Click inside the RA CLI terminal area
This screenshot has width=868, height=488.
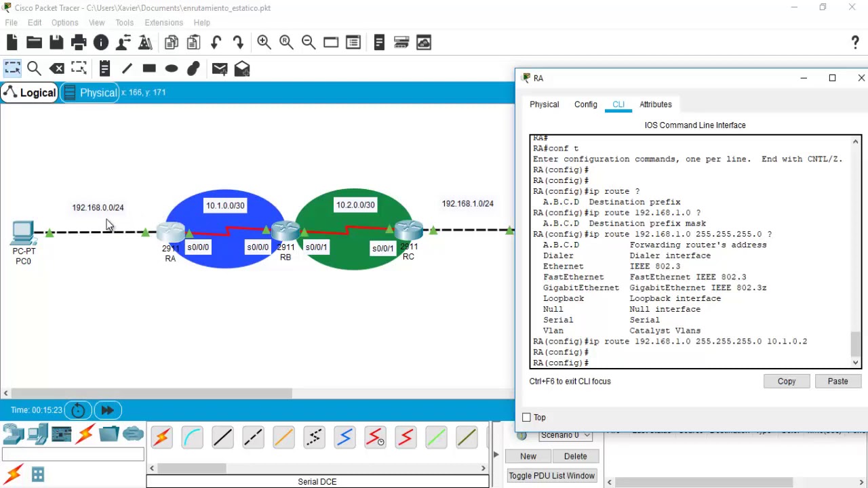pyautogui.click(x=690, y=251)
